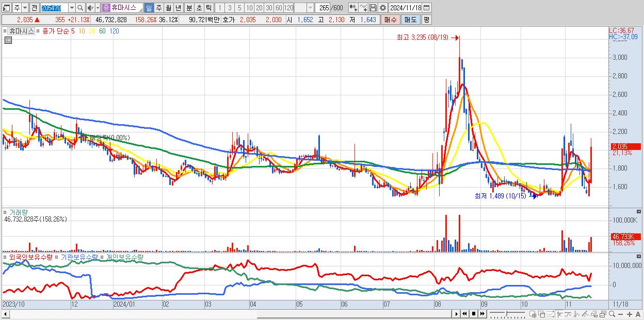This screenshot has height=320, width=644.
Task: Click the minus zoom out icon
Action: pos(620,314)
